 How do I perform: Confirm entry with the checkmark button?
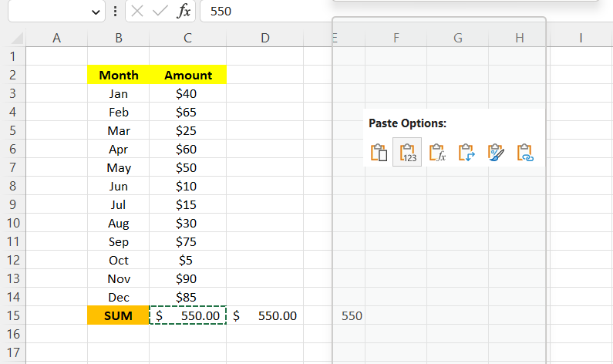click(160, 11)
